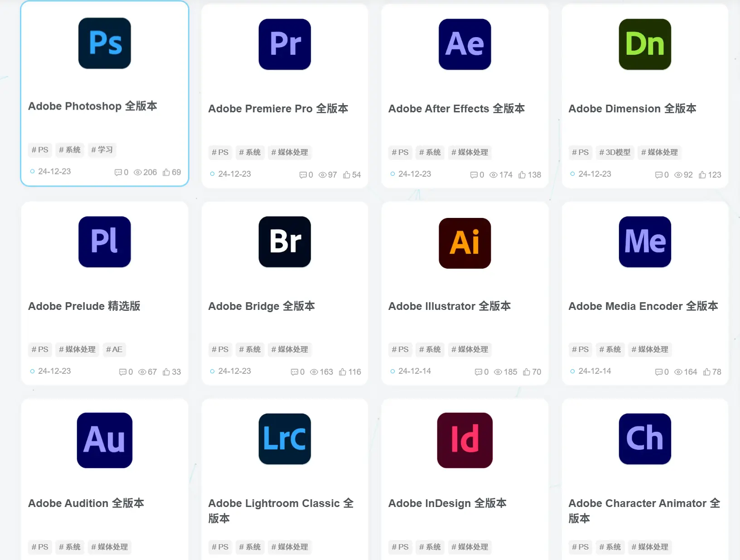Open the Adobe Lightroom Classic 全版本 title
Image resolution: width=740 pixels, height=560 pixels.
(281, 511)
